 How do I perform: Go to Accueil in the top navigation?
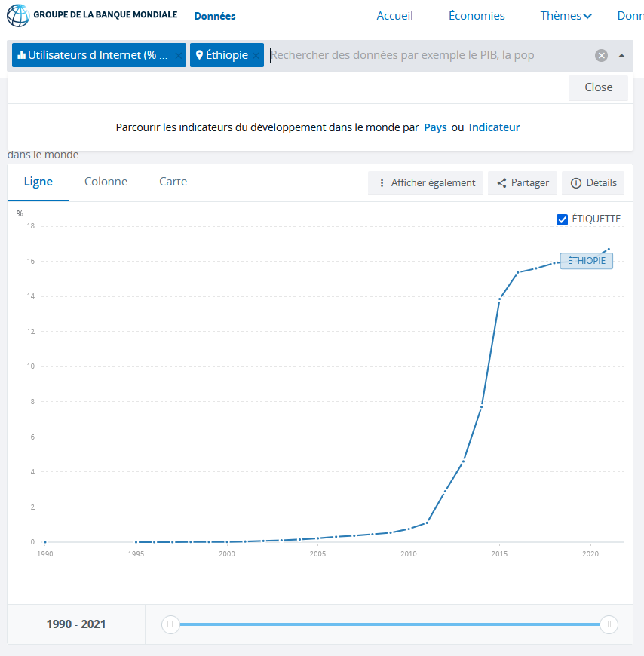[394, 16]
